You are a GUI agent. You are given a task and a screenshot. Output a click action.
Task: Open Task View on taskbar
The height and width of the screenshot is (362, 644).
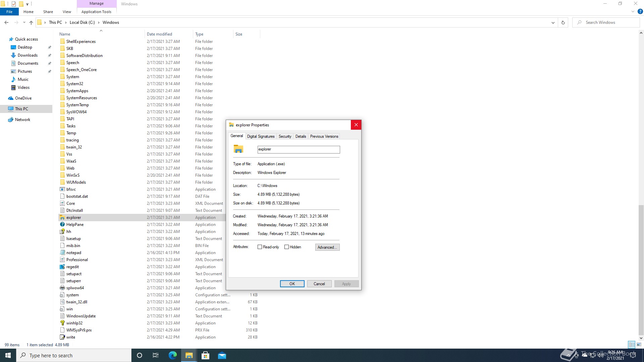[x=156, y=355]
